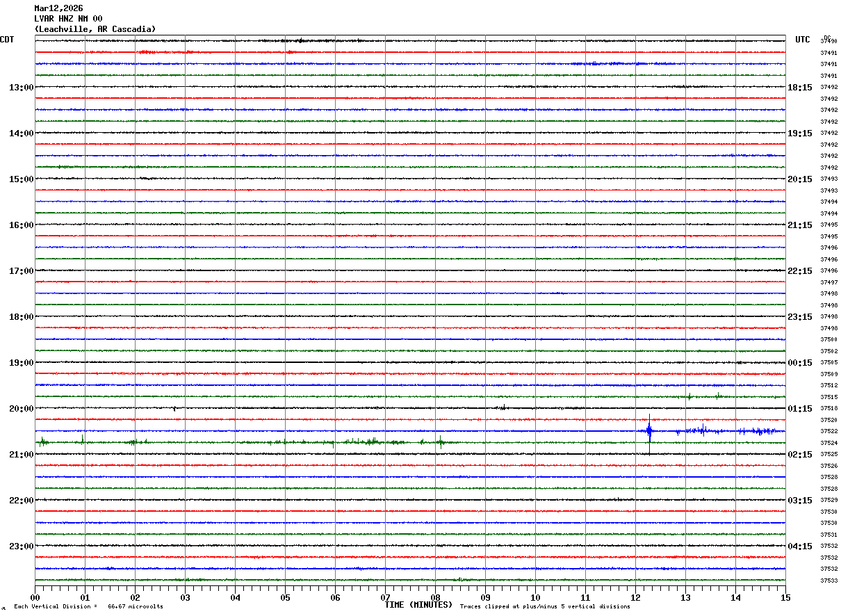Click the UTC timezone label
This screenshot has height=616, width=841.
point(803,40)
